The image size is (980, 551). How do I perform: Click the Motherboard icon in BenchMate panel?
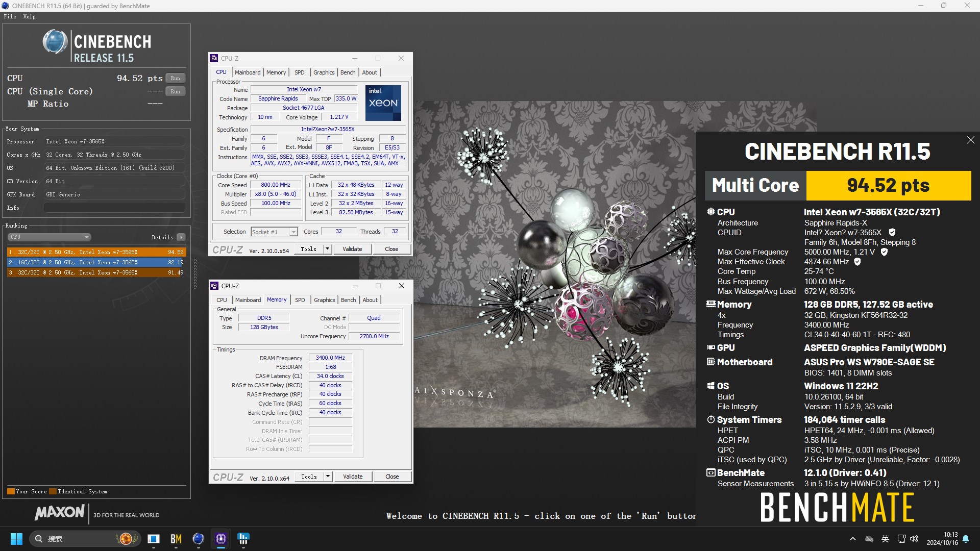point(710,362)
